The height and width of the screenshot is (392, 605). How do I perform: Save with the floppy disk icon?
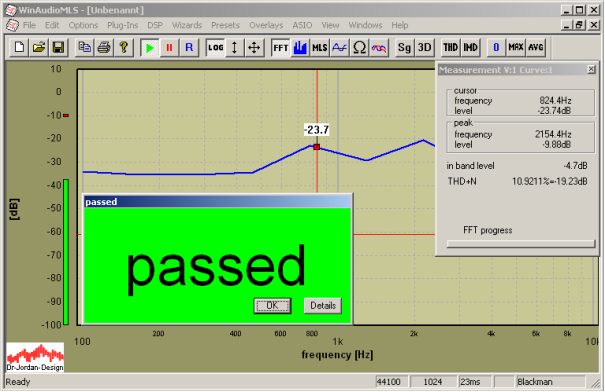tap(58, 47)
